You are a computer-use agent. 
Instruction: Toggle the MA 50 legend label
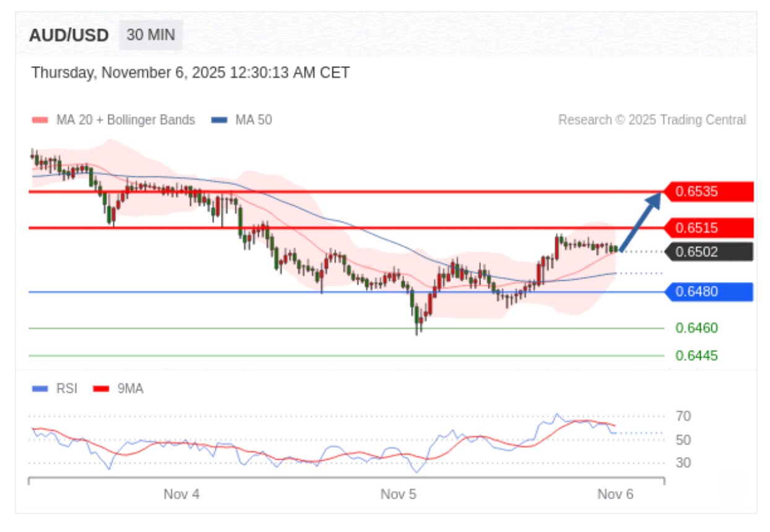(x=253, y=120)
